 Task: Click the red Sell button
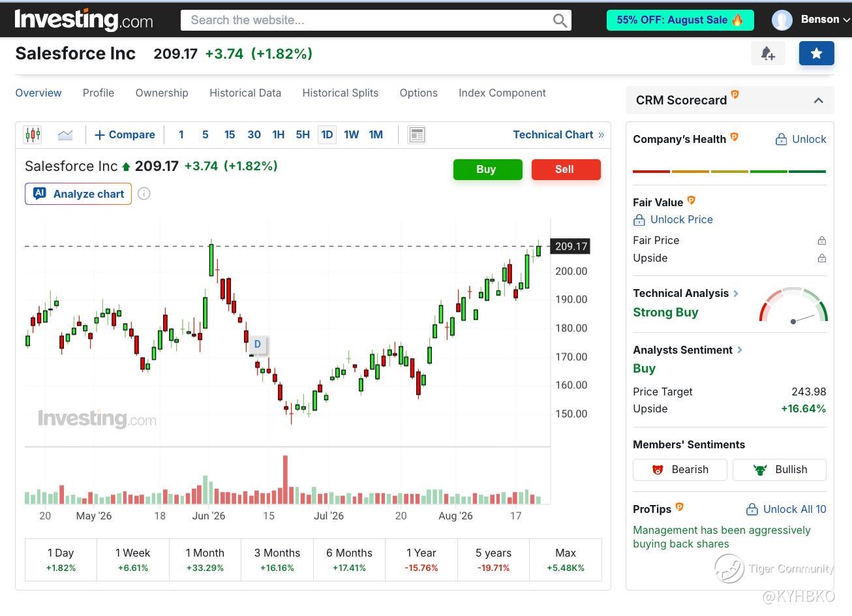tap(566, 170)
